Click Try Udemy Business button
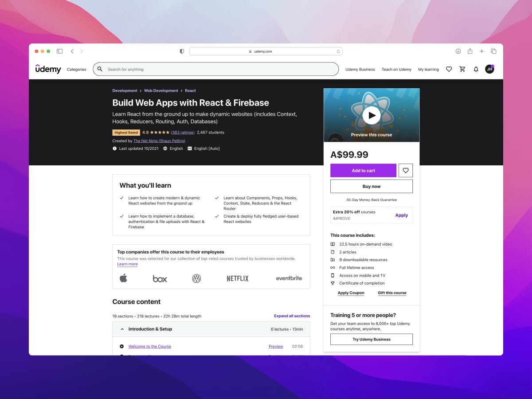The width and height of the screenshot is (532, 399). 372,339
